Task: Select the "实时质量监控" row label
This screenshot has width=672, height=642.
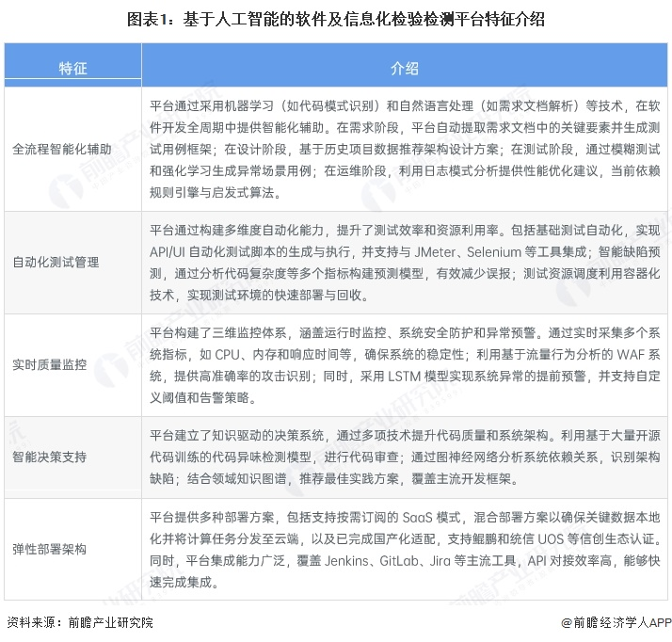Action: pyautogui.click(x=49, y=364)
